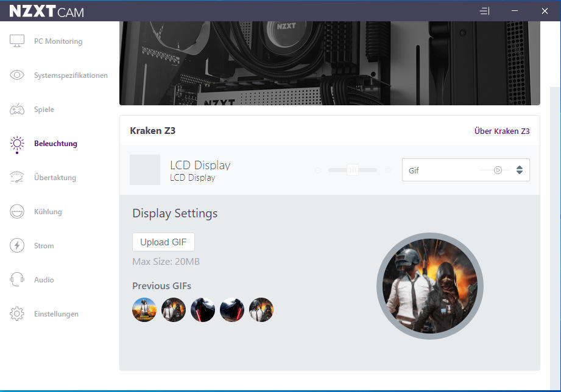Click the up/down arrows of Gif selector
Screen dimensions: 561x392
520,170
